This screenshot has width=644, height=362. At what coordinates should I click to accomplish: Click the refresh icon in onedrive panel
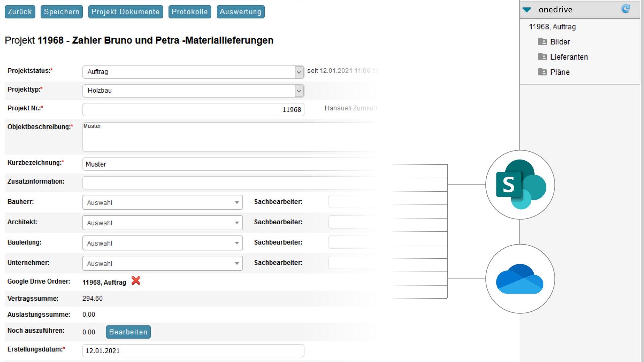[x=626, y=9]
